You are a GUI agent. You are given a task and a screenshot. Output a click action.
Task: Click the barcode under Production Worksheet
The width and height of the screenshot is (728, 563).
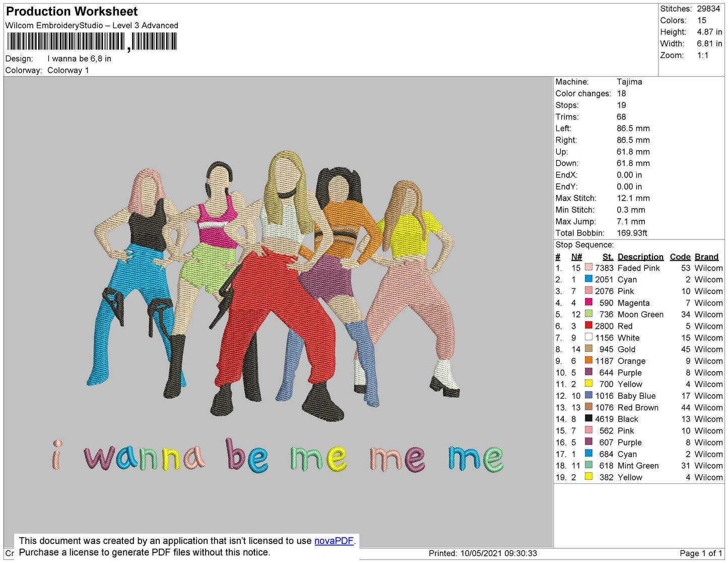coord(92,42)
